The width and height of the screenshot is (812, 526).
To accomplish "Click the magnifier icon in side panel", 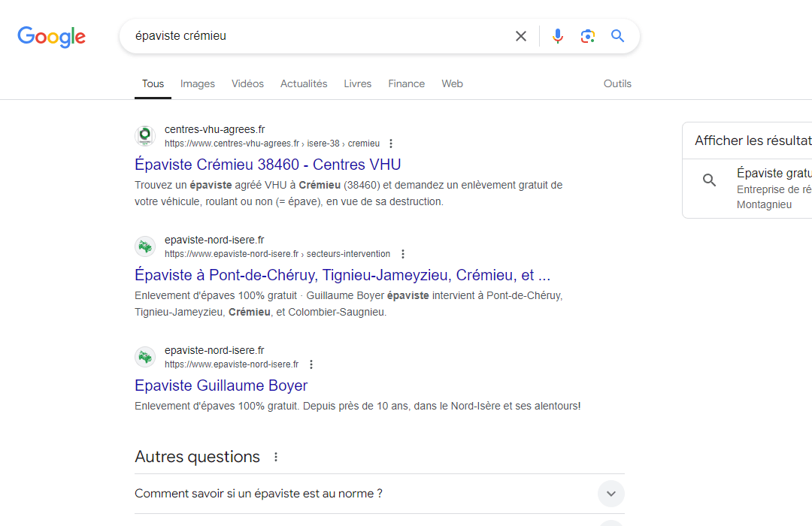I will click(710, 180).
